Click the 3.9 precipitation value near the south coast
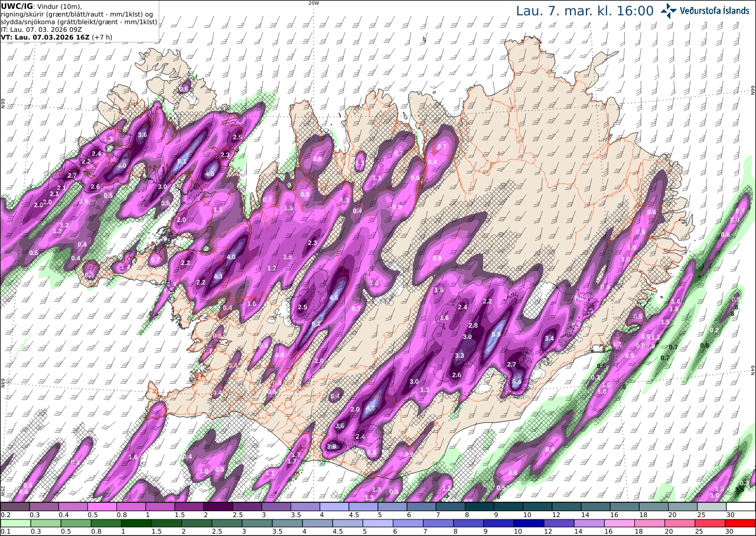Screen dimensions: 756x536 tap(332, 446)
